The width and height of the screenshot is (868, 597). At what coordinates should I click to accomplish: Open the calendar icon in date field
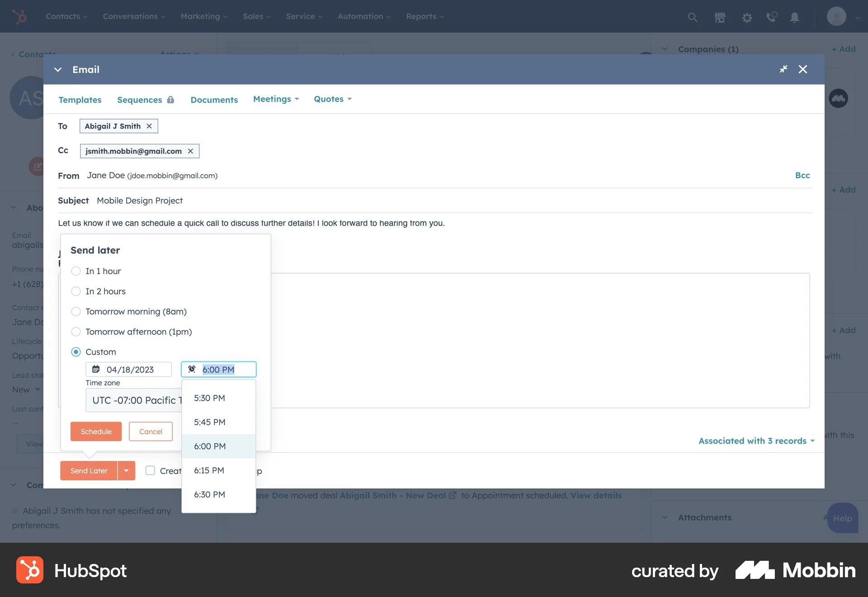coord(96,369)
